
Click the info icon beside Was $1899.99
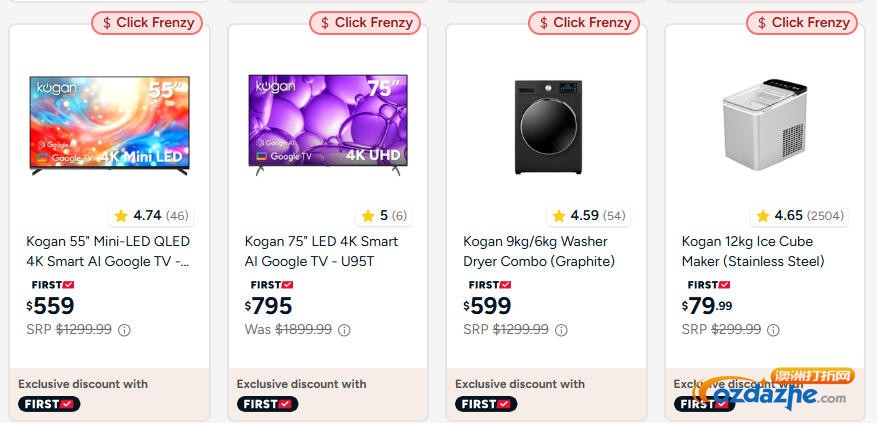(x=344, y=330)
